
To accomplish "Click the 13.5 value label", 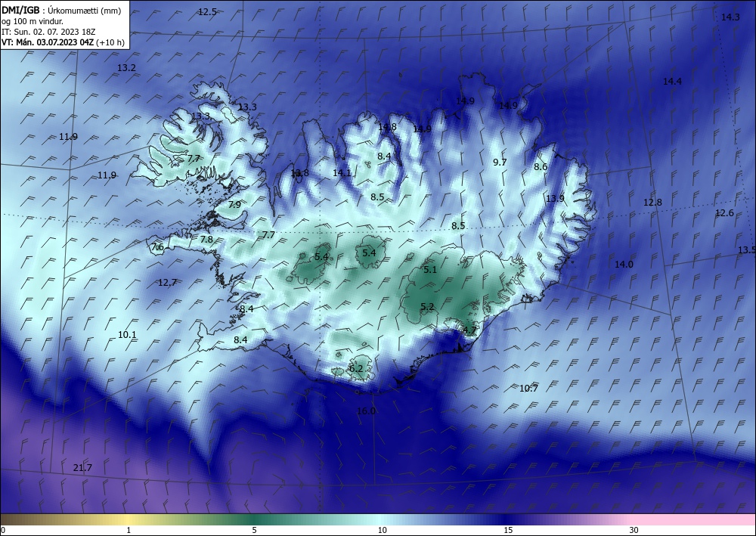I will (x=747, y=249).
